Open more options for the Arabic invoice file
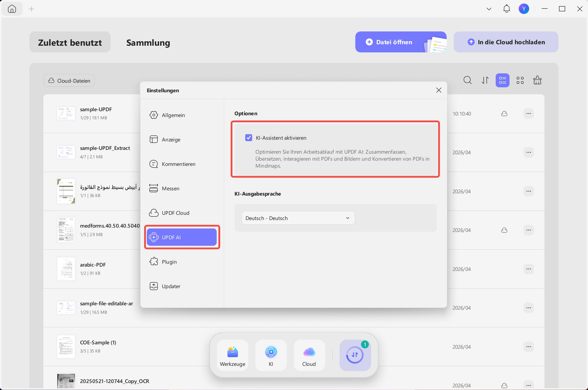 (529, 191)
